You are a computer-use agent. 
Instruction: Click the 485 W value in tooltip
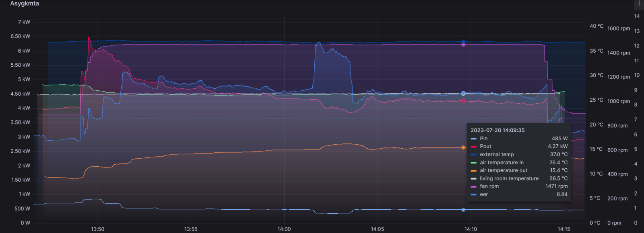coord(559,139)
